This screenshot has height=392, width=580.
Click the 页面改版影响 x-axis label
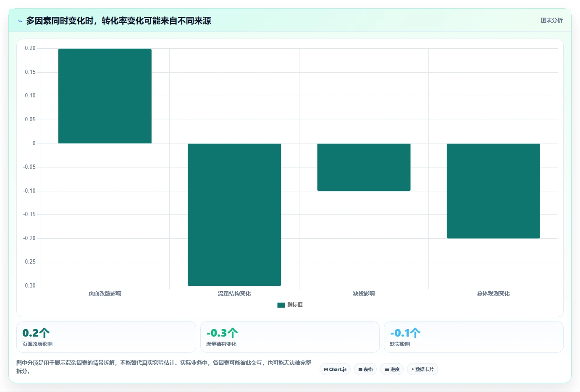coord(105,293)
